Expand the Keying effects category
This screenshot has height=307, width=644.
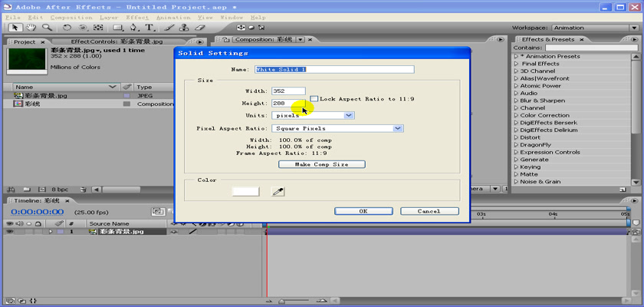(516, 167)
